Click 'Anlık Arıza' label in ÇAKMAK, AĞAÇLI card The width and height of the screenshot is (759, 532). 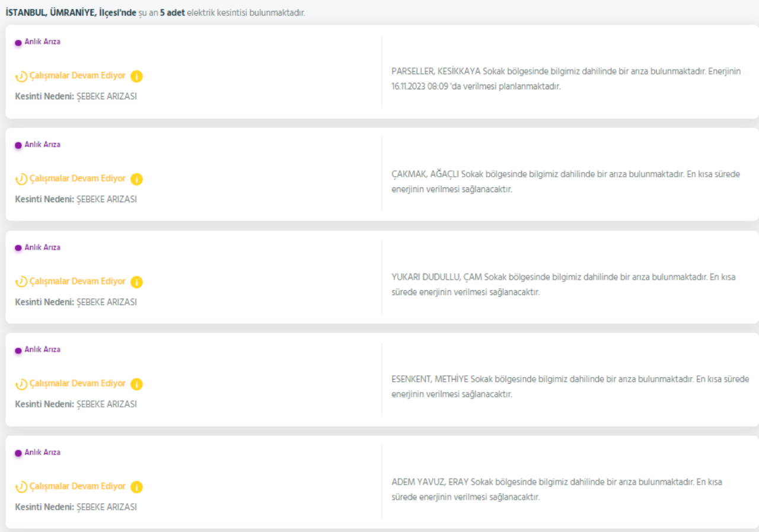pyautogui.click(x=42, y=145)
